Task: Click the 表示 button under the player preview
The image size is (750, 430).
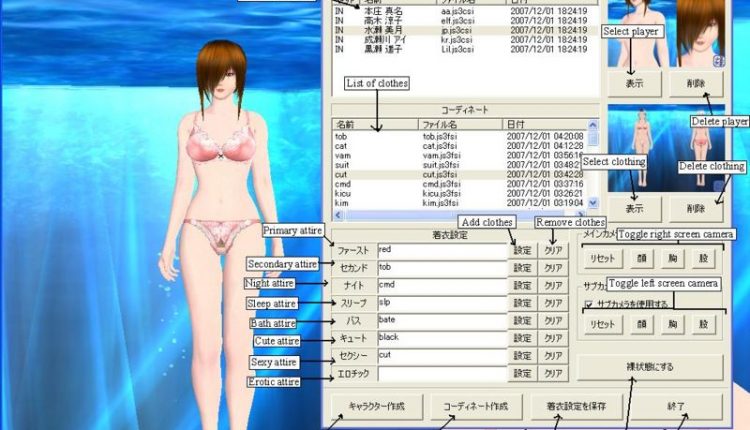Action: point(634,84)
